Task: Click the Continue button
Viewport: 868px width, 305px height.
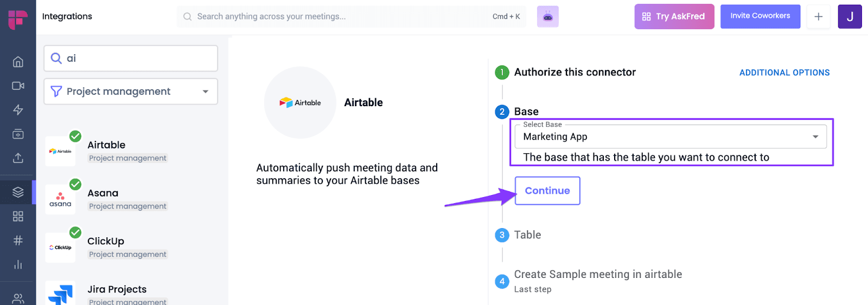Action: [547, 191]
